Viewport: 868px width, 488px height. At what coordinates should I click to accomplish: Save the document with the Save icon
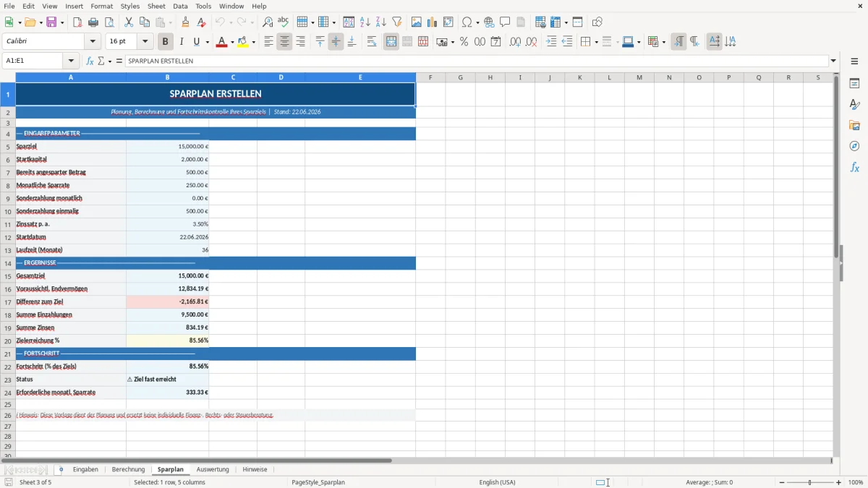[x=51, y=22]
